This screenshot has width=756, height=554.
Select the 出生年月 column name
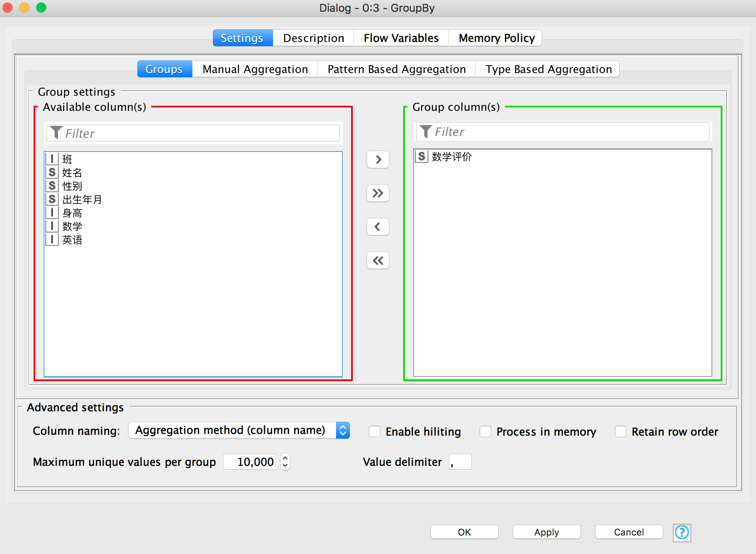(x=82, y=200)
